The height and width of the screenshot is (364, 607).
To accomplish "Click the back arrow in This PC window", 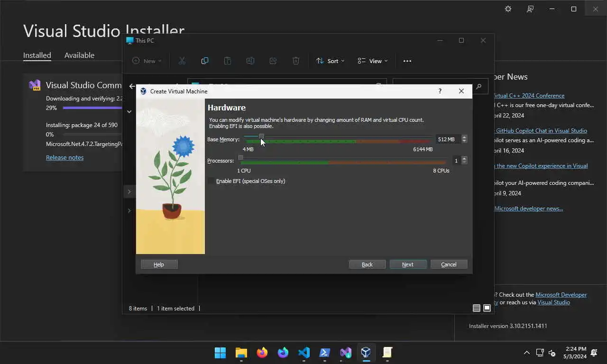I will click(x=132, y=86).
